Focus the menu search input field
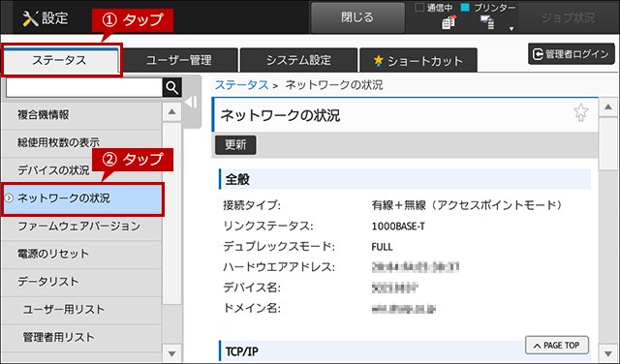This screenshot has height=364, width=620. (x=84, y=87)
